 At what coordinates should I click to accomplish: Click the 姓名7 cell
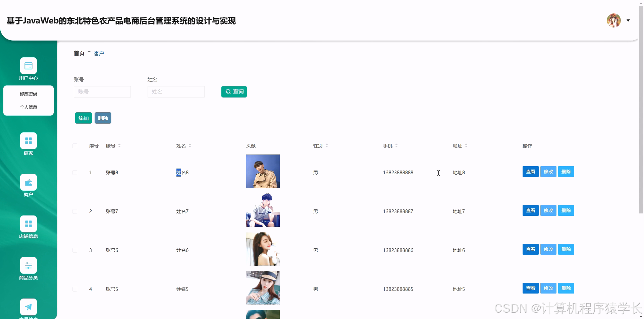[182, 211]
